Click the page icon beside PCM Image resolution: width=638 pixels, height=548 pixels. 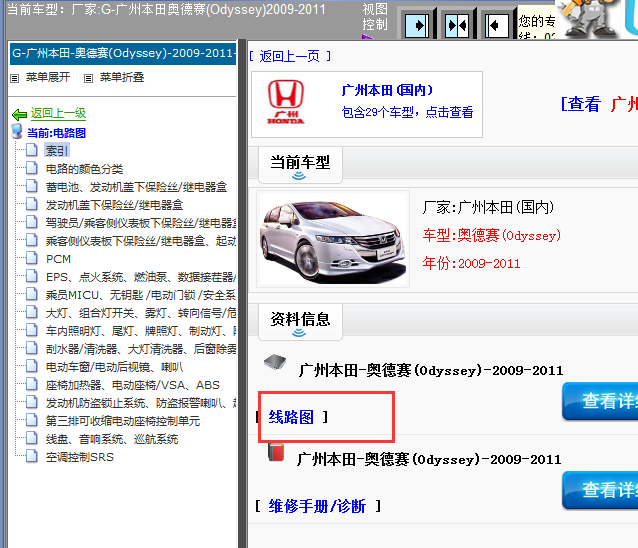(x=32, y=258)
